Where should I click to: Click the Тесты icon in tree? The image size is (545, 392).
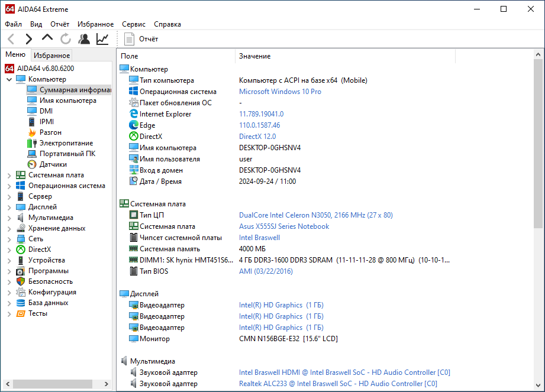click(21, 313)
